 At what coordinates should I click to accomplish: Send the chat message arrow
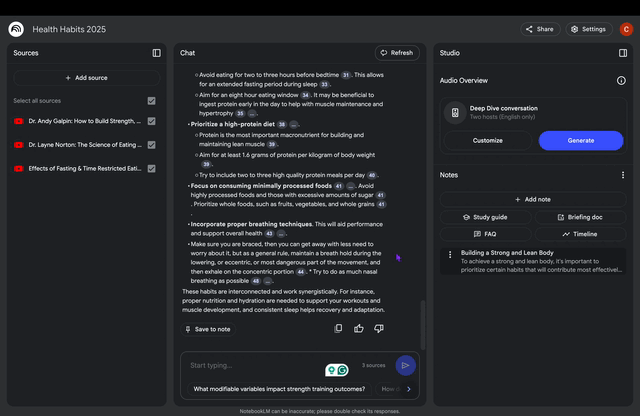[405, 365]
